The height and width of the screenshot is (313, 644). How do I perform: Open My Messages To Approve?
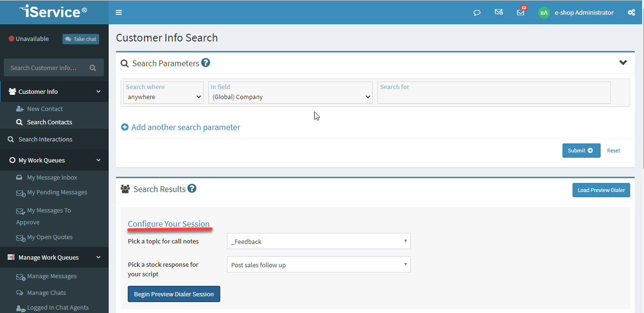pyautogui.click(x=43, y=216)
